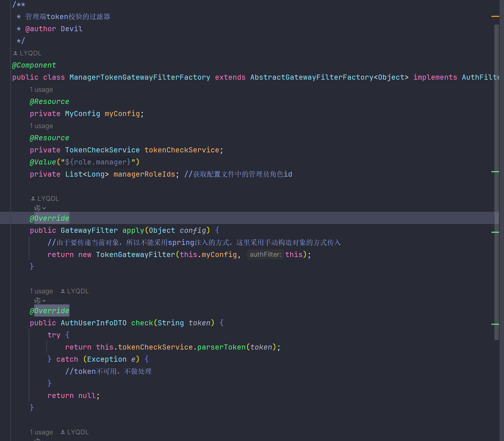Click the check method name
Viewport: 504px width, 441px height.
[142, 323]
